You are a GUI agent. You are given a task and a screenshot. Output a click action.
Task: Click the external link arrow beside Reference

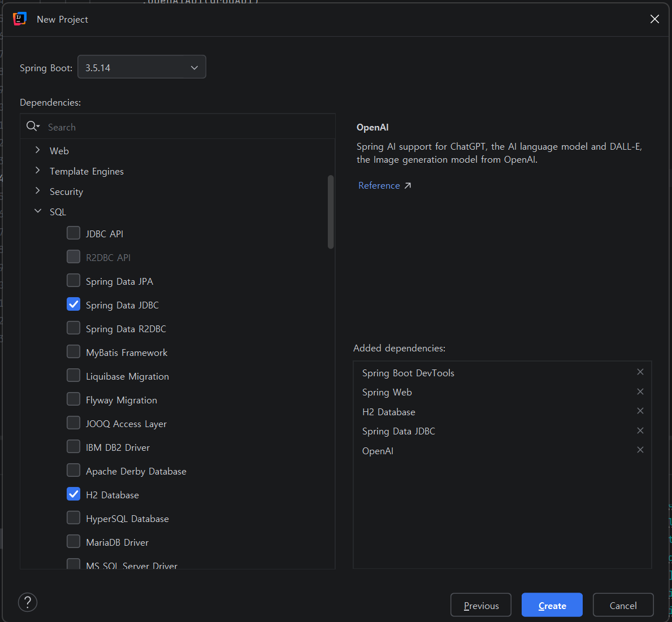pos(407,185)
